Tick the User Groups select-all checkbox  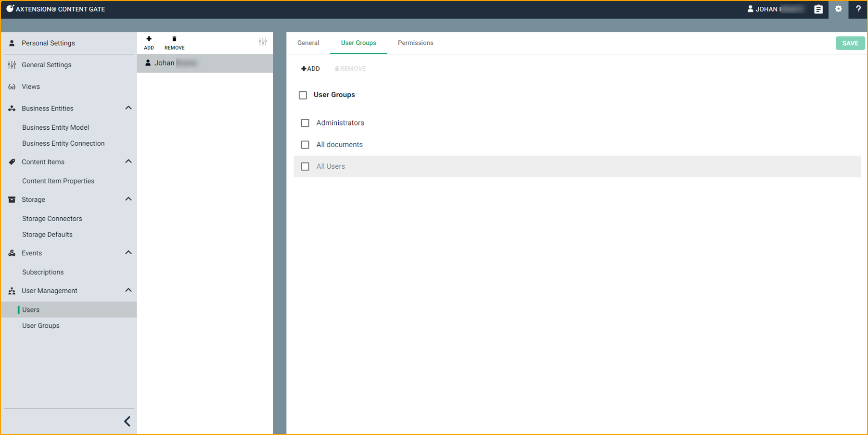[x=303, y=95]
